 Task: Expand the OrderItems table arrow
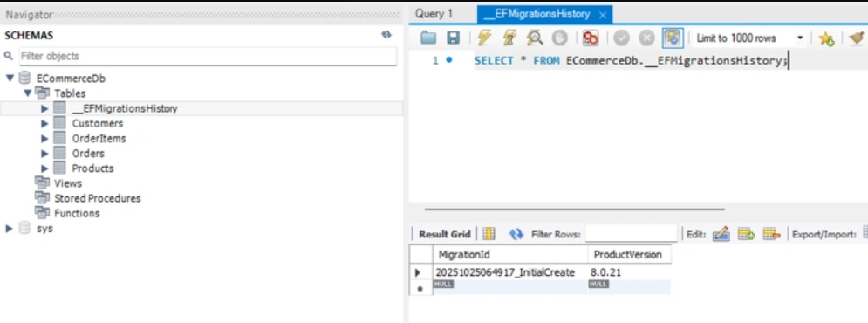tap(44, 139)
